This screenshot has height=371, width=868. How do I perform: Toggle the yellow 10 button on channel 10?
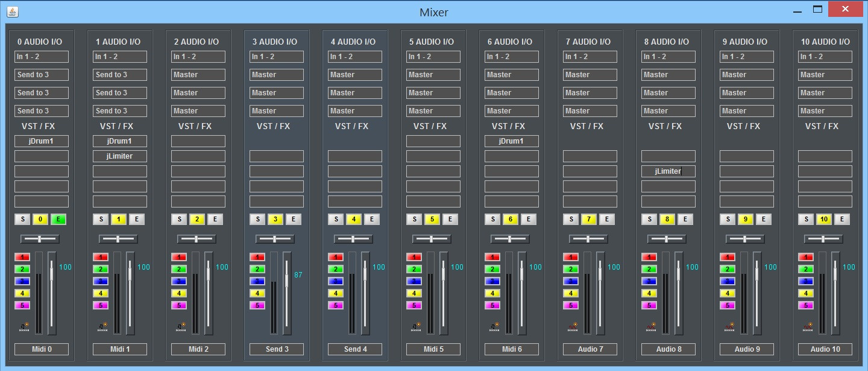point(824,220)
